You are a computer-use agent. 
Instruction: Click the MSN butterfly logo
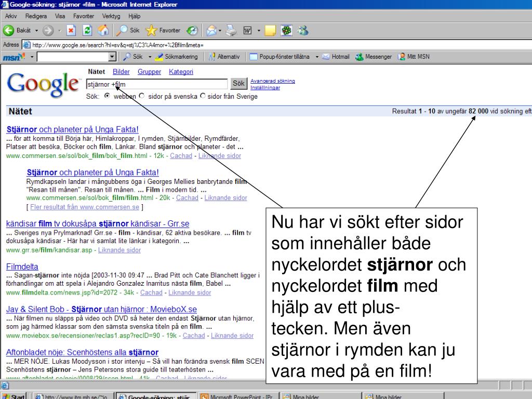[x=14, y=57]
